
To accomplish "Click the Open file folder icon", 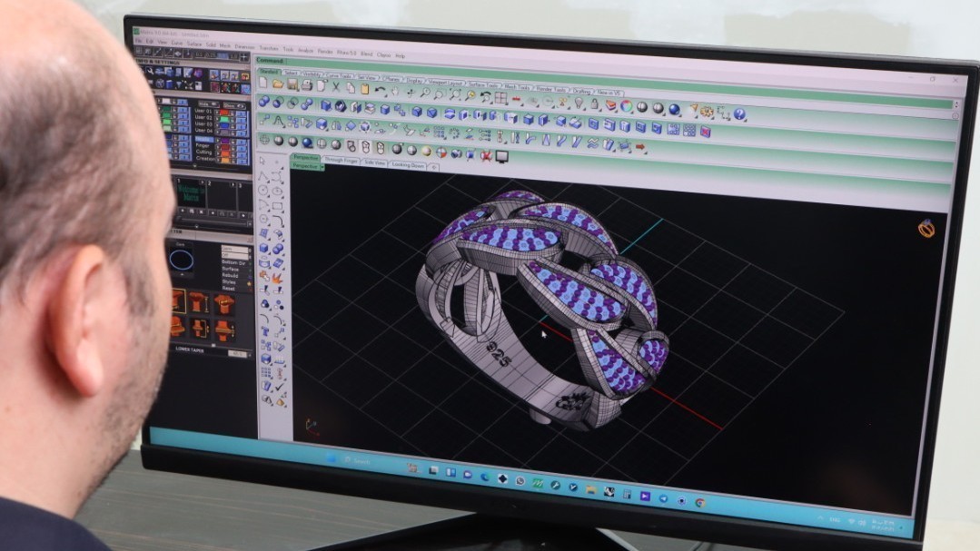I will 277,83.
